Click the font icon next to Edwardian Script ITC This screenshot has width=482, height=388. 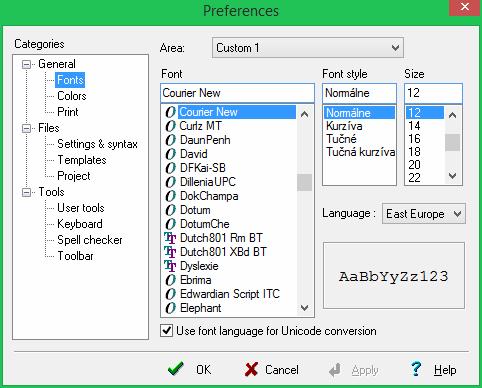coord(170,294)
